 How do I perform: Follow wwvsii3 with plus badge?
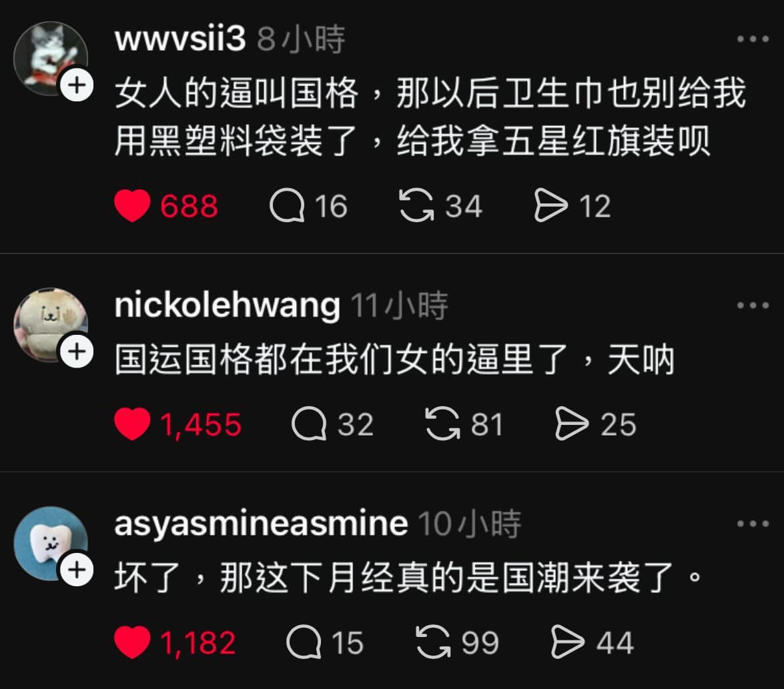coord(77,85)
